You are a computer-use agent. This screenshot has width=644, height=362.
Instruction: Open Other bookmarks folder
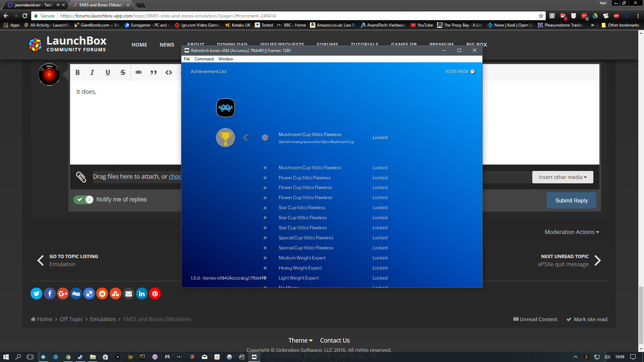[x=620, y=25]
